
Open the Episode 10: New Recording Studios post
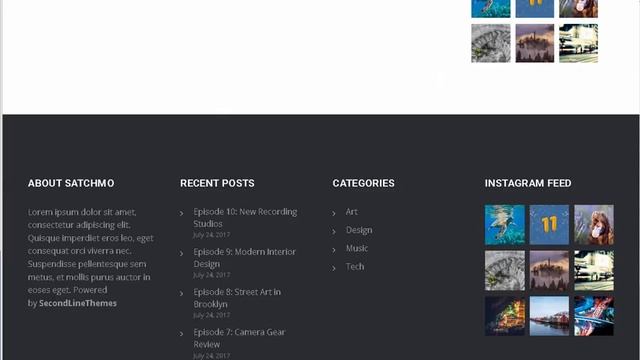[x=245, y=218]
